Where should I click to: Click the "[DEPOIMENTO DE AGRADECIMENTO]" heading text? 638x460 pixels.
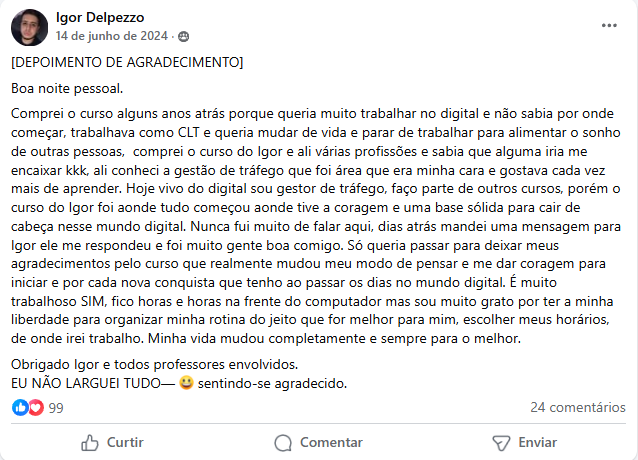coord(126,63)
